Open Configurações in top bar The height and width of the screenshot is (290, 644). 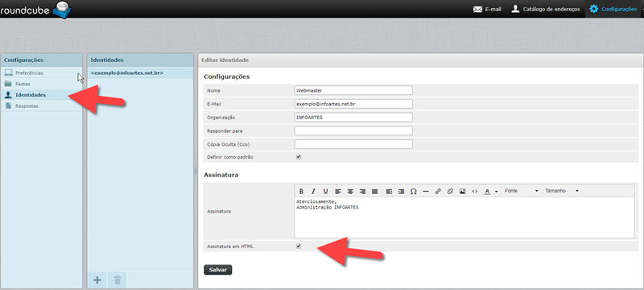pyautogui.click(x=613, y=9)
